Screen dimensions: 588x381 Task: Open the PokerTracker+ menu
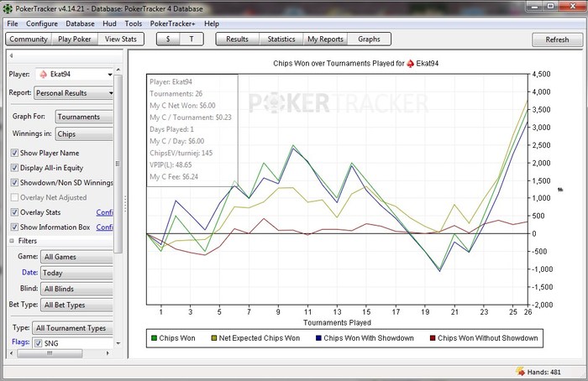point(172,23)
